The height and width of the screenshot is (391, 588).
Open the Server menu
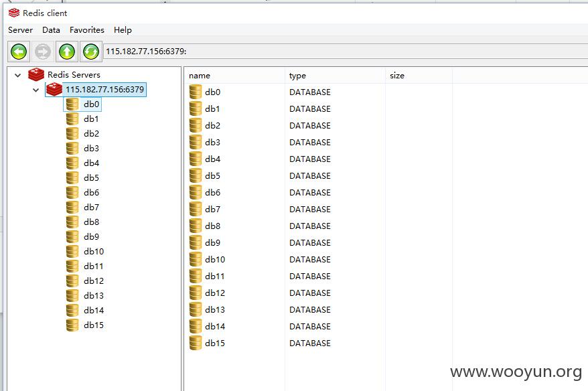20,30
